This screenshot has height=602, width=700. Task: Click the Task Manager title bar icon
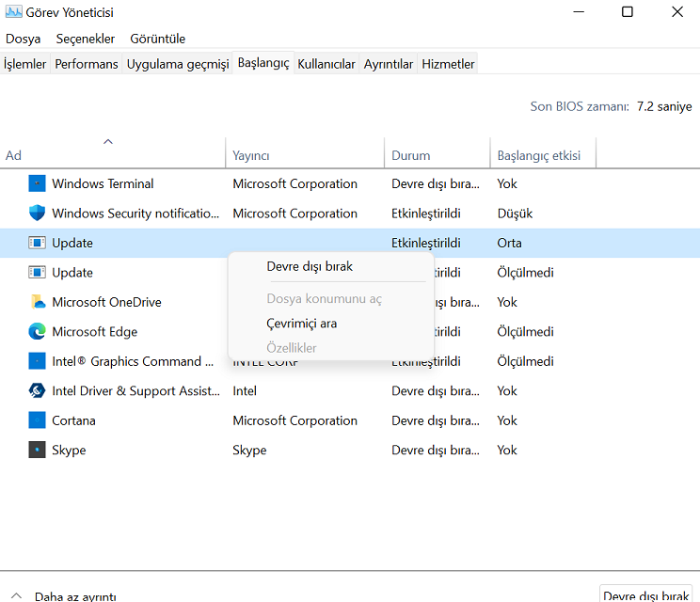(x=13, y=11)
